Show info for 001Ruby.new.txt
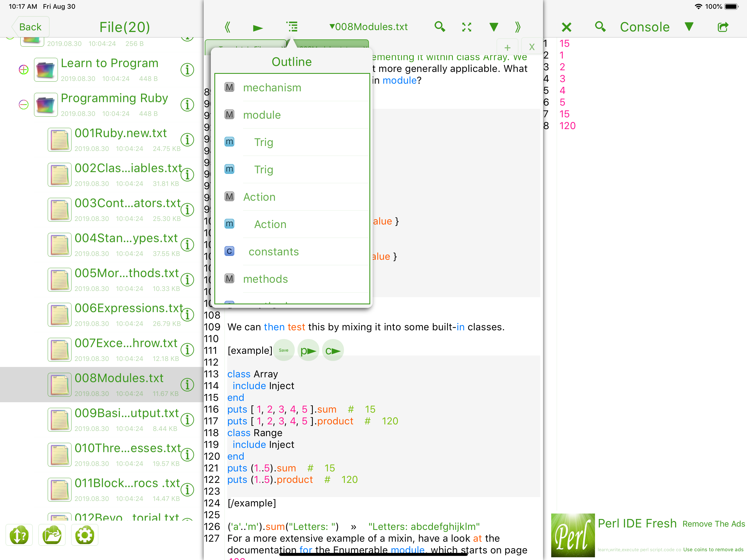This screenshot has height=560, width=747. 187,140
